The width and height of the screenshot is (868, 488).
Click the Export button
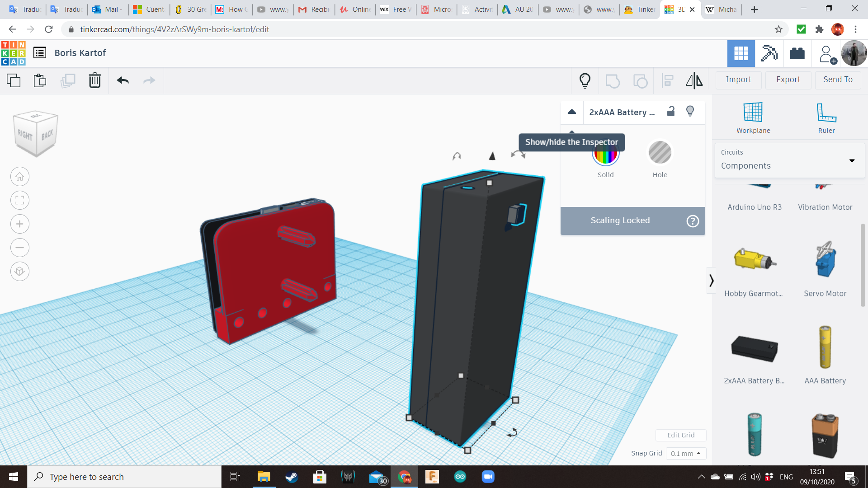click(x=788, y=80)
